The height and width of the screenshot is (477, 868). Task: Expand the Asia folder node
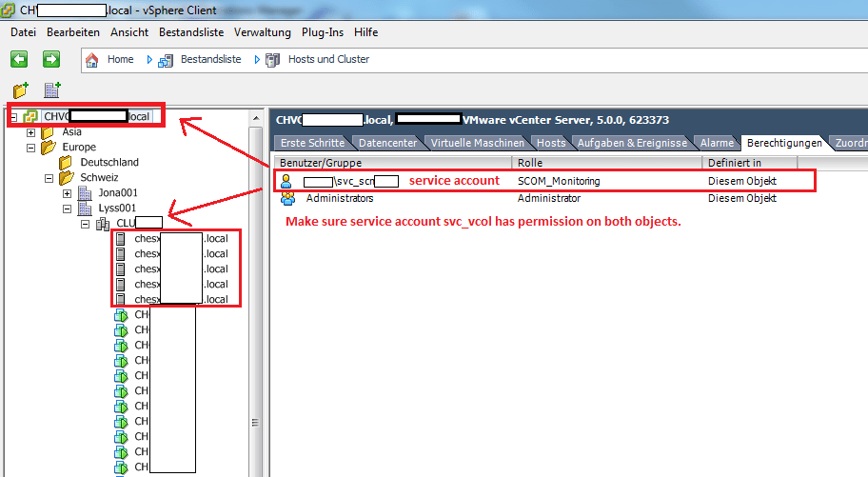(x=31, y=133)
